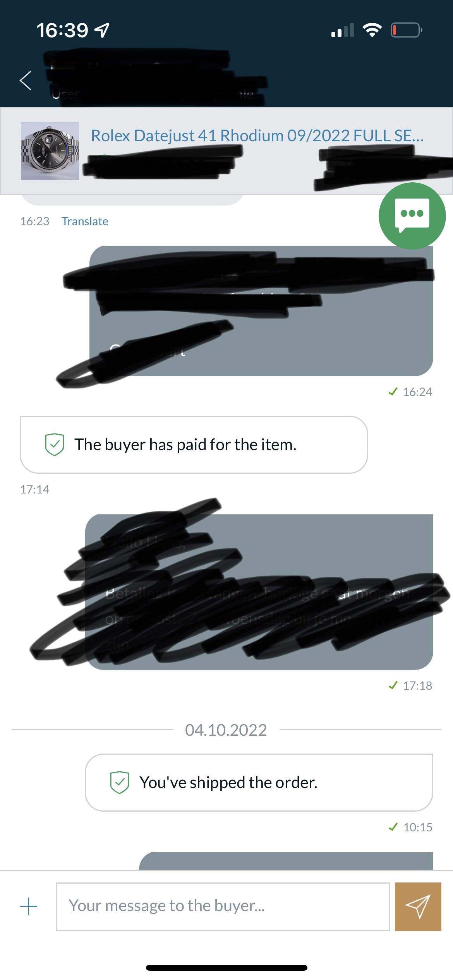Tap the battery indicator in status bar

point(406,30)
